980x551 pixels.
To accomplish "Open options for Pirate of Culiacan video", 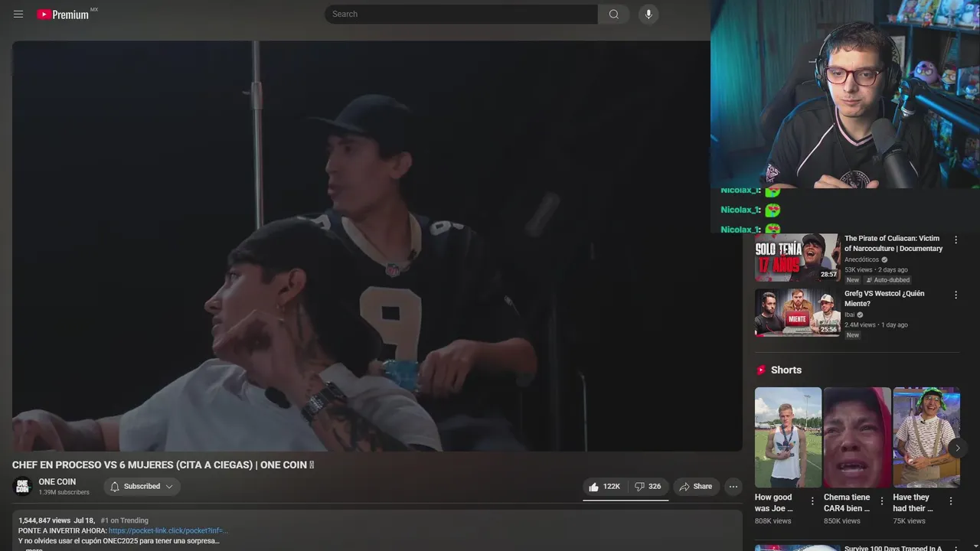I will tap(955, 240).
